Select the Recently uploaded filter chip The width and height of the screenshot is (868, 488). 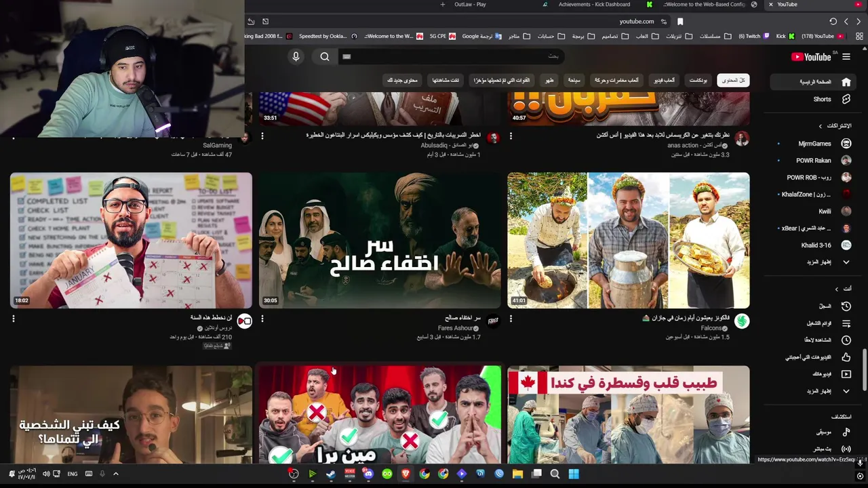click(x=502, y=81)
